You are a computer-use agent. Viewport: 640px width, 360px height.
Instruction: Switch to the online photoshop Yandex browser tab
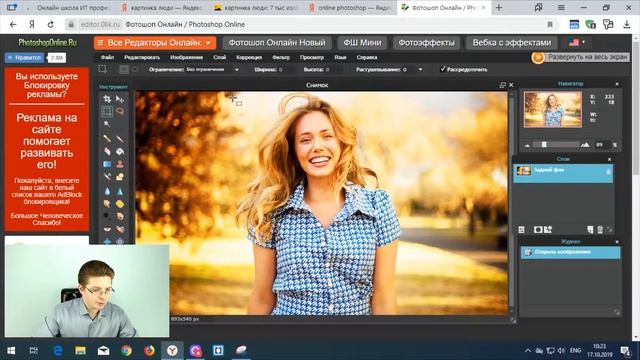(x=350, y=8)
